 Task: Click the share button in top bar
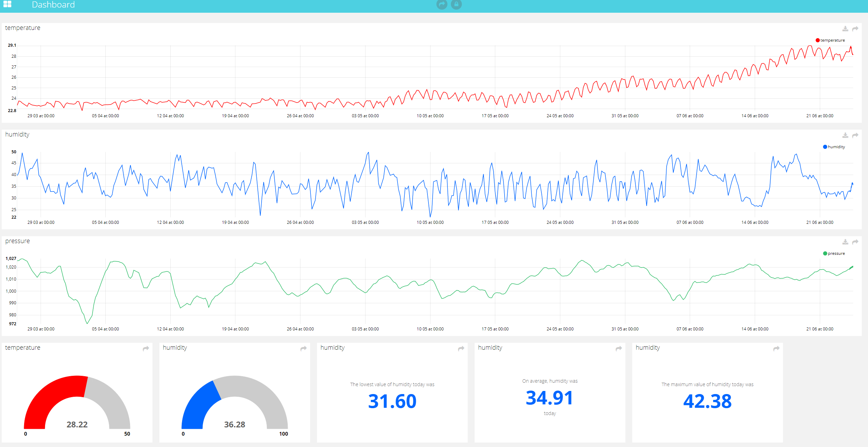click(442, 4)
